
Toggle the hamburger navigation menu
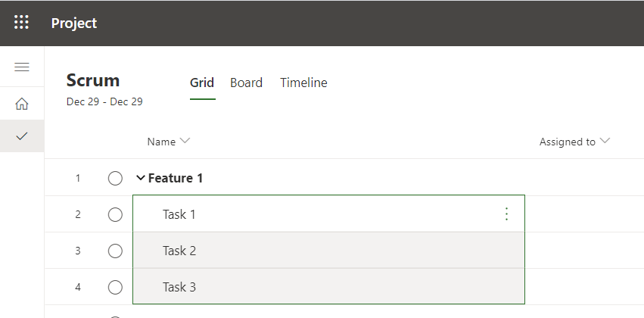point(22,67)
